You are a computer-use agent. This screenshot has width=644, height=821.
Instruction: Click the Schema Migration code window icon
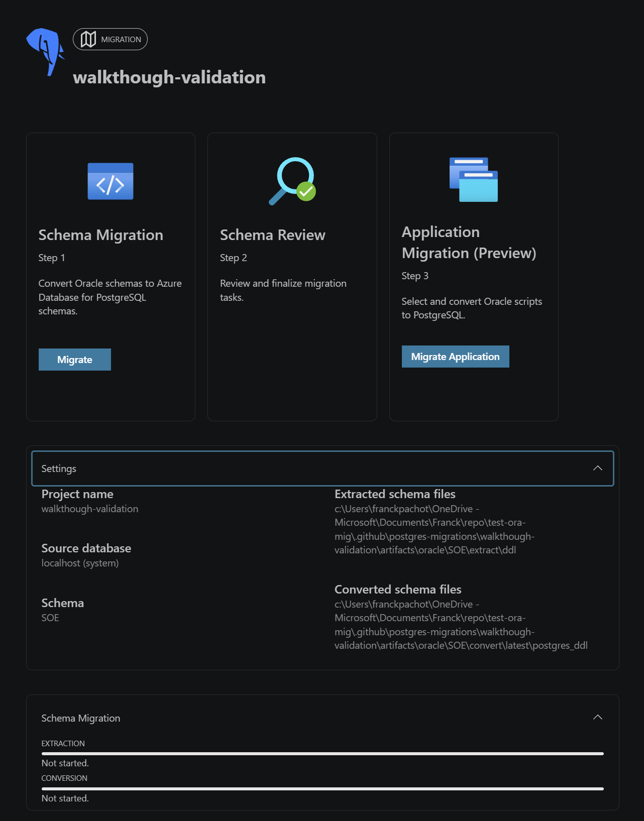[111, 181]
